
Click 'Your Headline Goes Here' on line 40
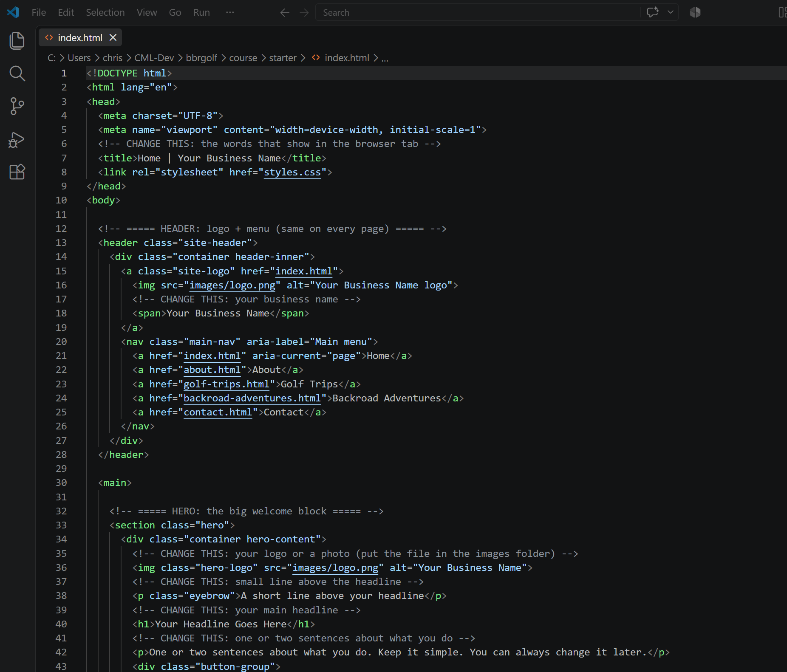tap(221, 624)
